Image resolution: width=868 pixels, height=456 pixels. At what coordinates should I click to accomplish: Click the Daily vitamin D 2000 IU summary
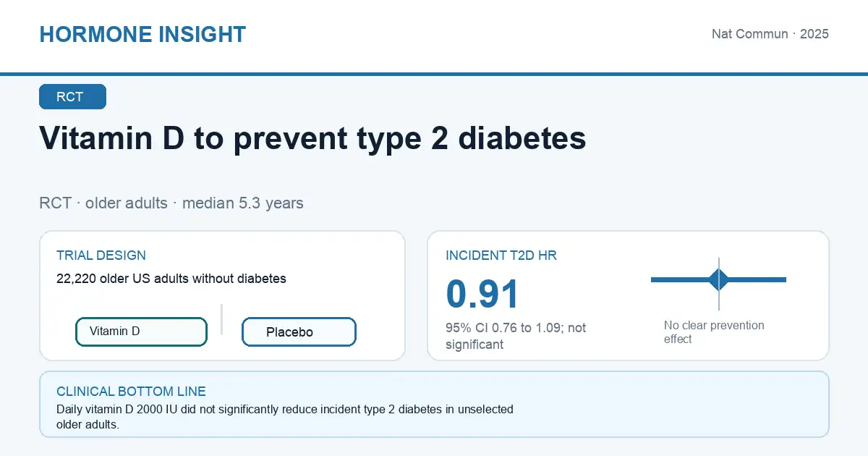click(x=285, y=417)
